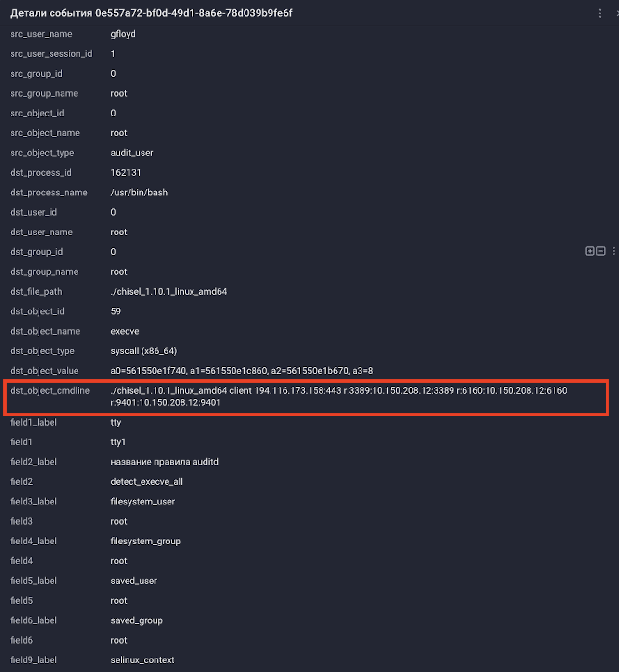Screen dimensions: 619x672
Task: Select the dst_process_id value 162131
Action: click(x=126, y=172)
